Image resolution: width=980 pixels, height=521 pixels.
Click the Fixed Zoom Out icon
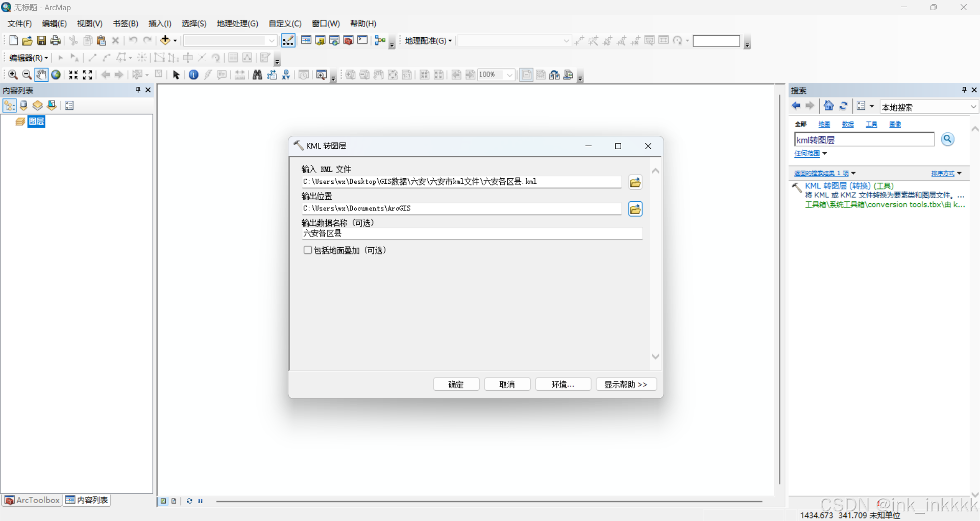tap(88, 75)
